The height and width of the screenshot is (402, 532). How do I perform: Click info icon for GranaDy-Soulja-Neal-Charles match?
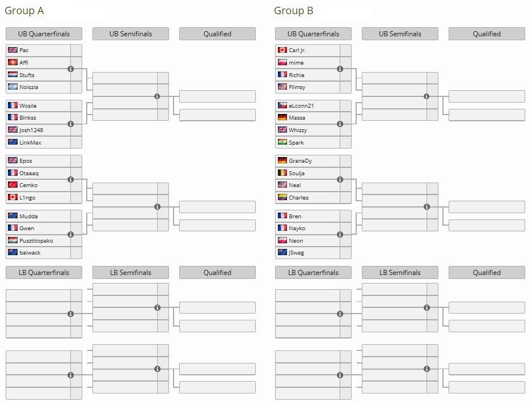(x=340, y=180)
